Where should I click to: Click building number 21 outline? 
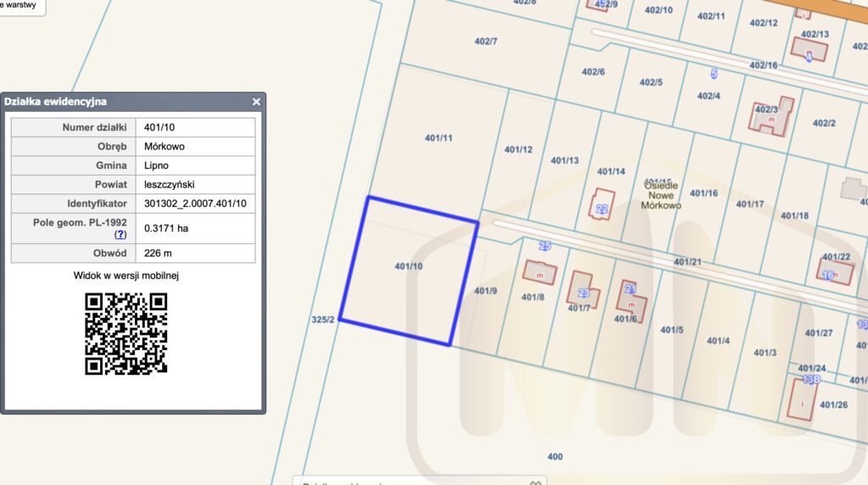click(631, 299)
